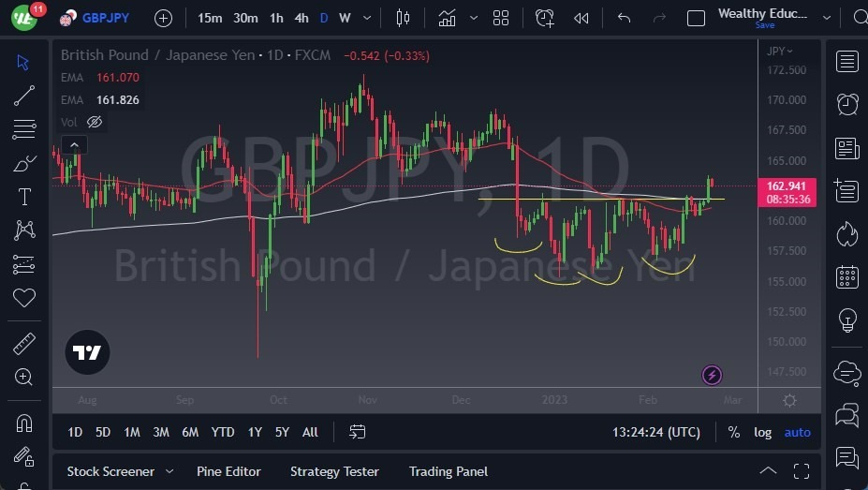Open the quick search magnifier
The width and height of the screenshot is (868, 490).
[860, 19]
